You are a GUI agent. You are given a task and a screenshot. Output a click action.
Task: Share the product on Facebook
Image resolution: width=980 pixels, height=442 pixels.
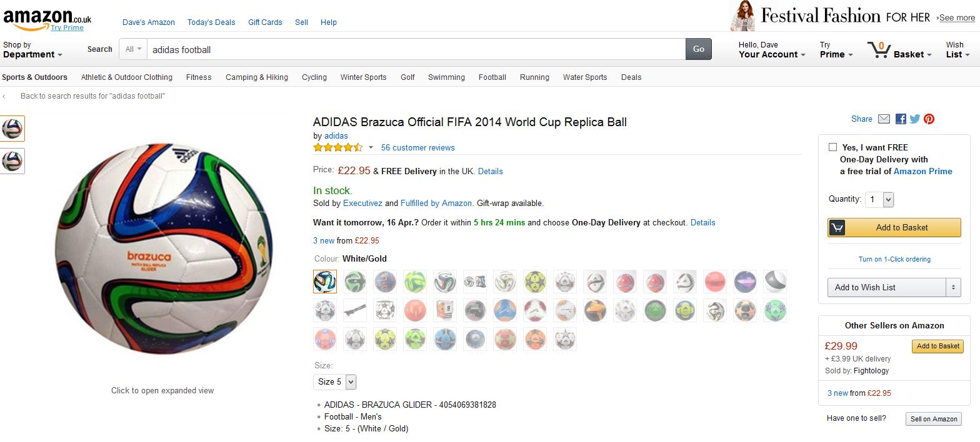pyautogui.click(x=901, y=119)
